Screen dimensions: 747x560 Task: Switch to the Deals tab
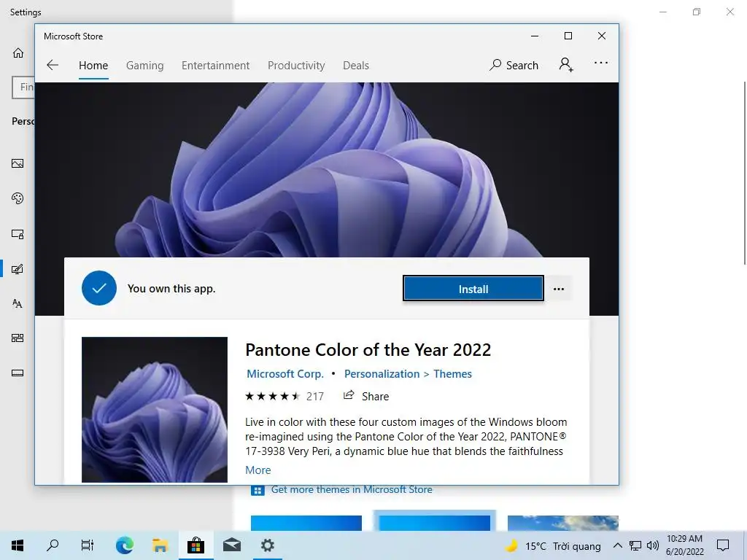point(356,65)
